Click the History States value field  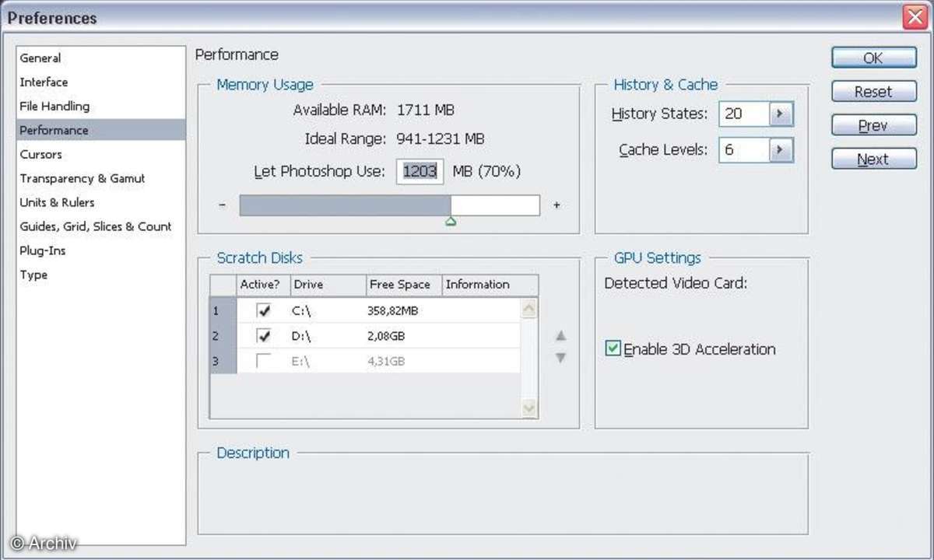tap(744, 114)
